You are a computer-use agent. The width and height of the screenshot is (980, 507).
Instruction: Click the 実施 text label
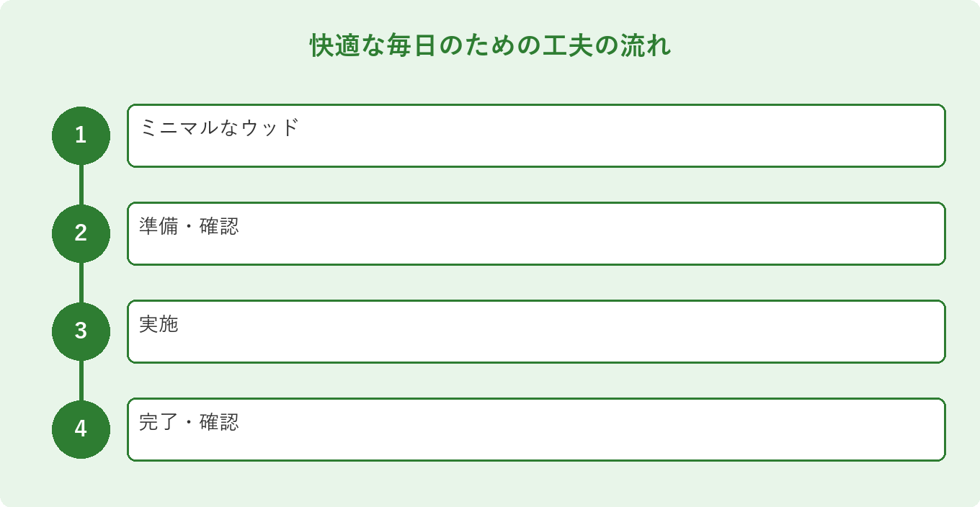coord(159,324)
